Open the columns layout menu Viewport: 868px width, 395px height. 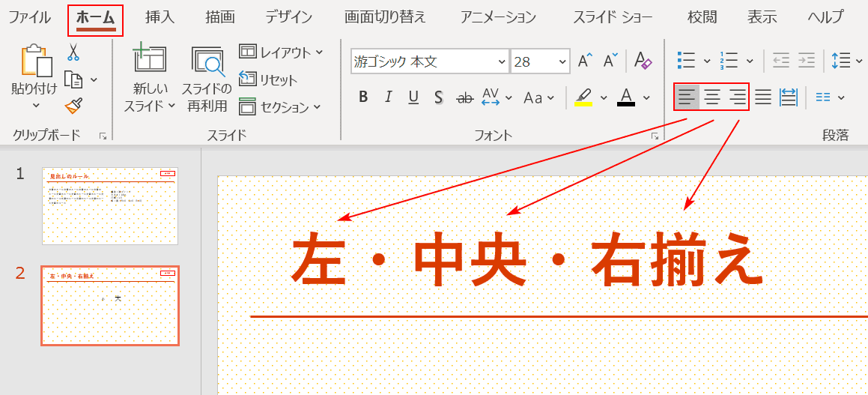830,97
